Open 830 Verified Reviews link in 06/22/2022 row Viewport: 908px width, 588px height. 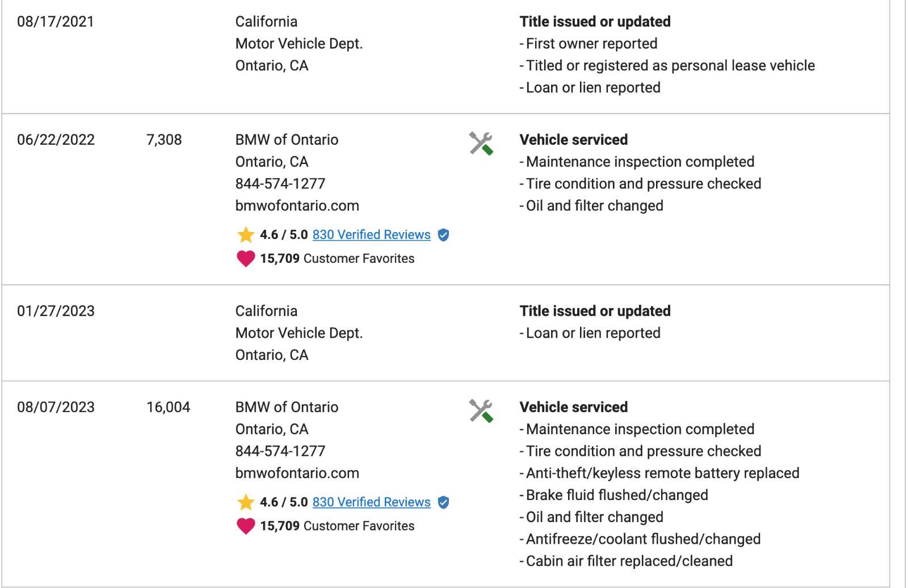click(371, 234)
